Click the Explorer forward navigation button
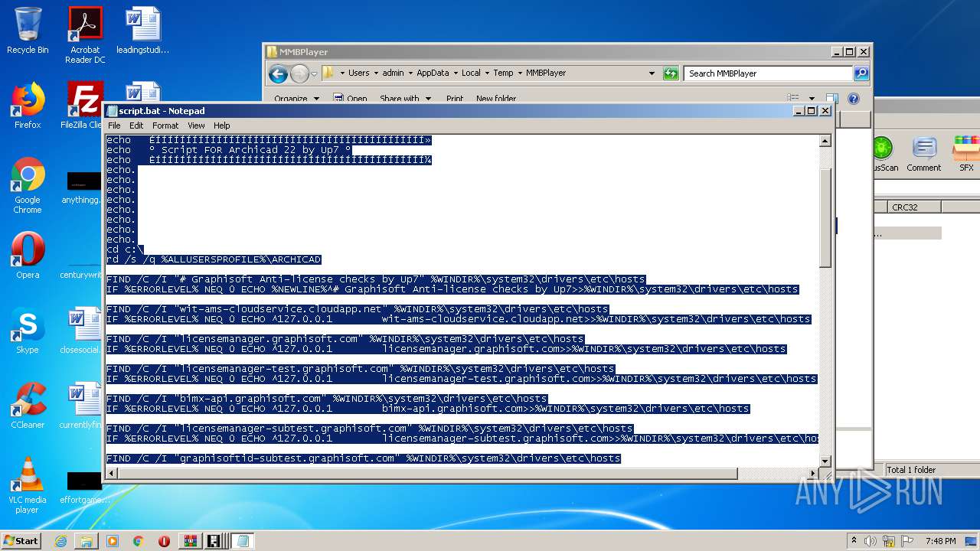The width and height of the screenshot is (980, 551). pyautogui.click(x=299, y=73)
